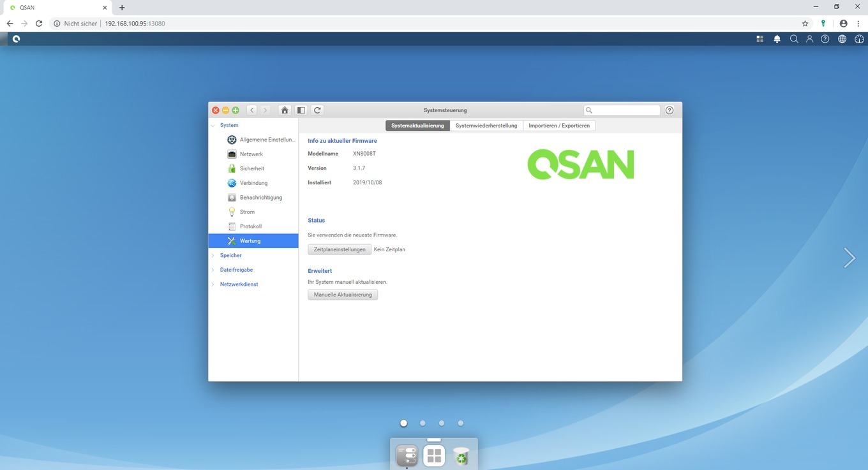Open Allgemeine Einstellungen gear icon

point(232,140)
